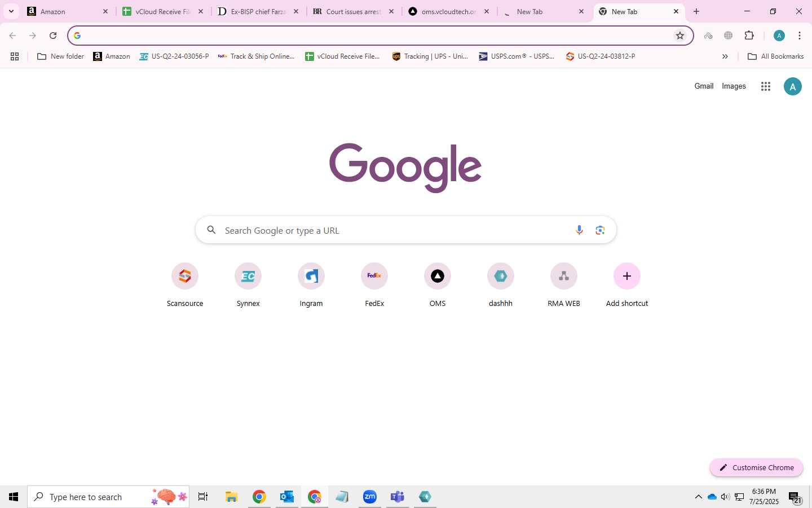The height and width of the screenshot is (508, 812).
Task: Start voice search with microphone icon
Action: click(579, 230)
